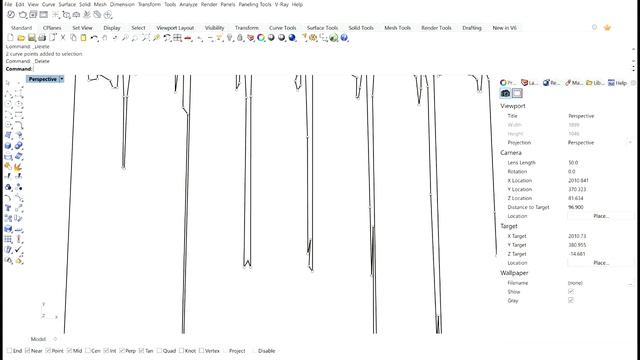Select the Text object tool in sidebar
Screen dimensions: 640x360
click(x=8, y=208)
